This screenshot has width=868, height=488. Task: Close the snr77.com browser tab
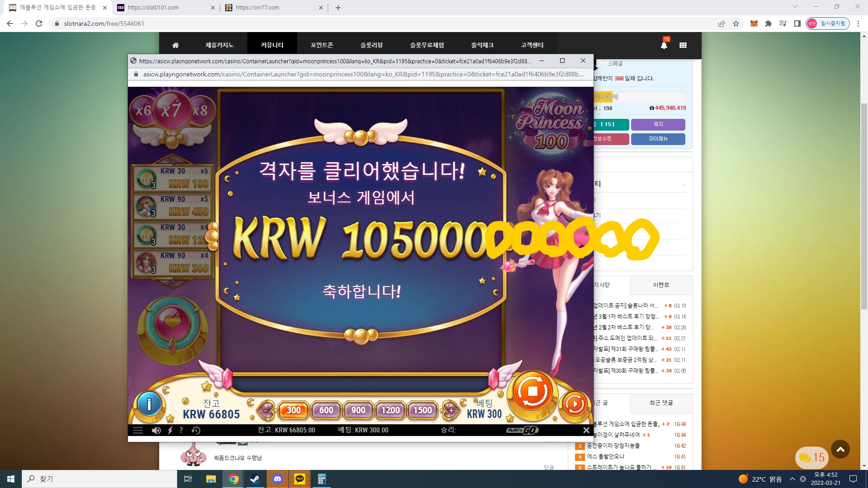(x=321, y=8)
